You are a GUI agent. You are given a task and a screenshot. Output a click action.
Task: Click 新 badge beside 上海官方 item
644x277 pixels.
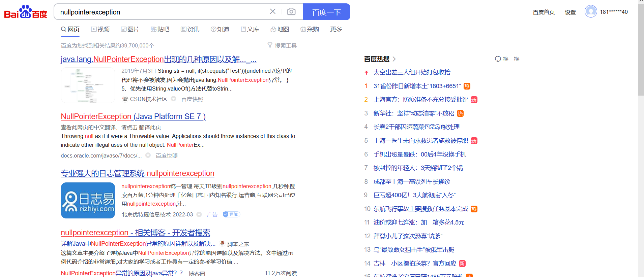(474, 100)
